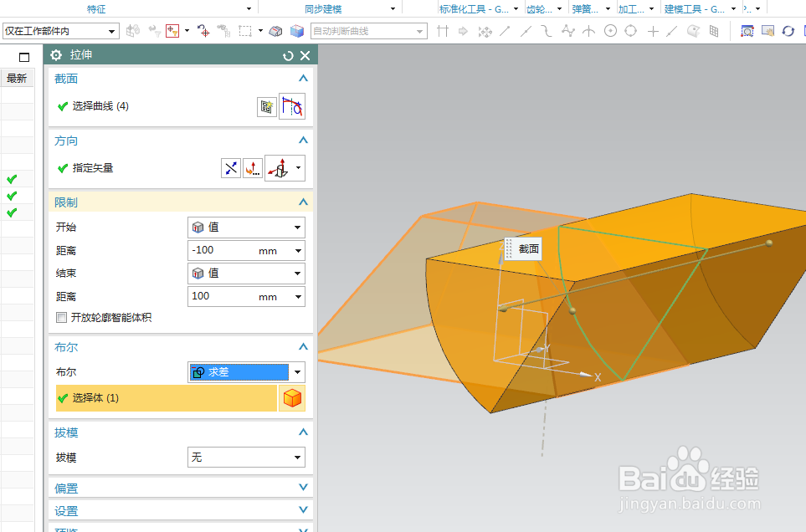
Task: Collapse the 布尔 section
Action: point(303,346)
